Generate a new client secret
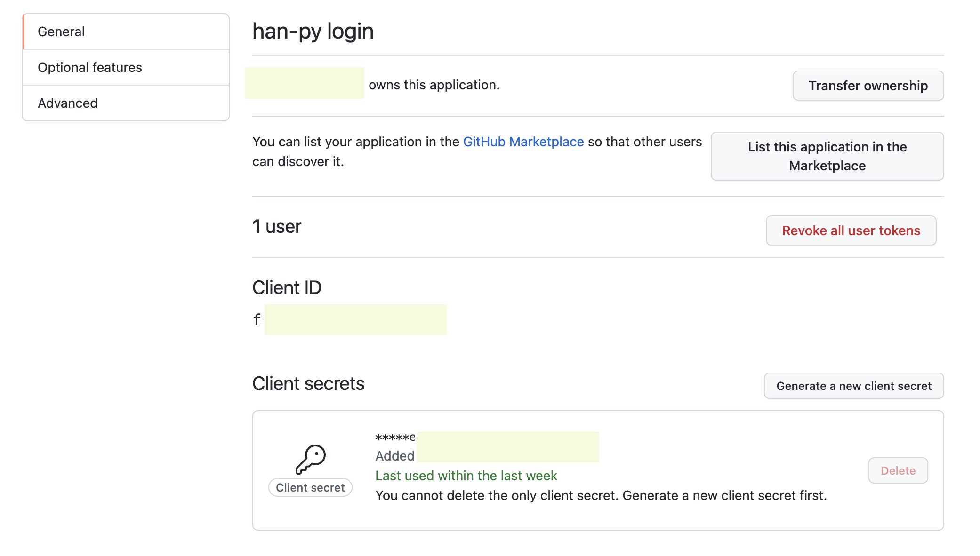980x556 pixels. 853,386
